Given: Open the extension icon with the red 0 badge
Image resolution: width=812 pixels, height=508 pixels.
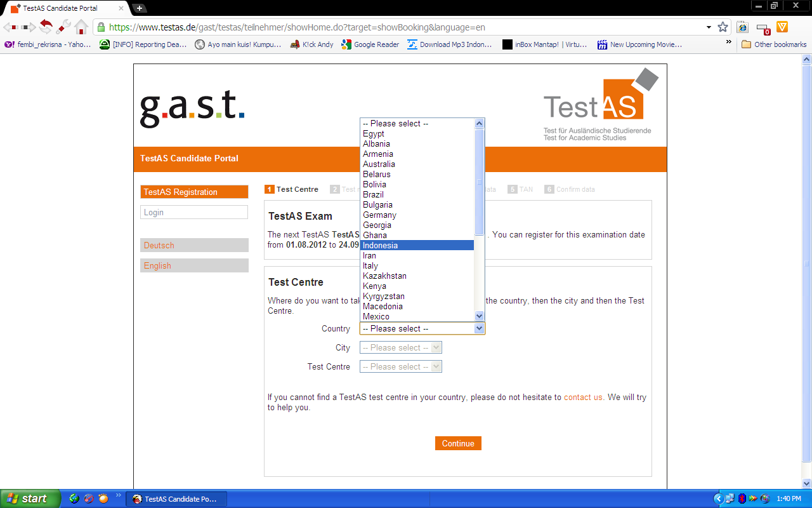Looking at the screenshot, I should (x=763, y=28).
